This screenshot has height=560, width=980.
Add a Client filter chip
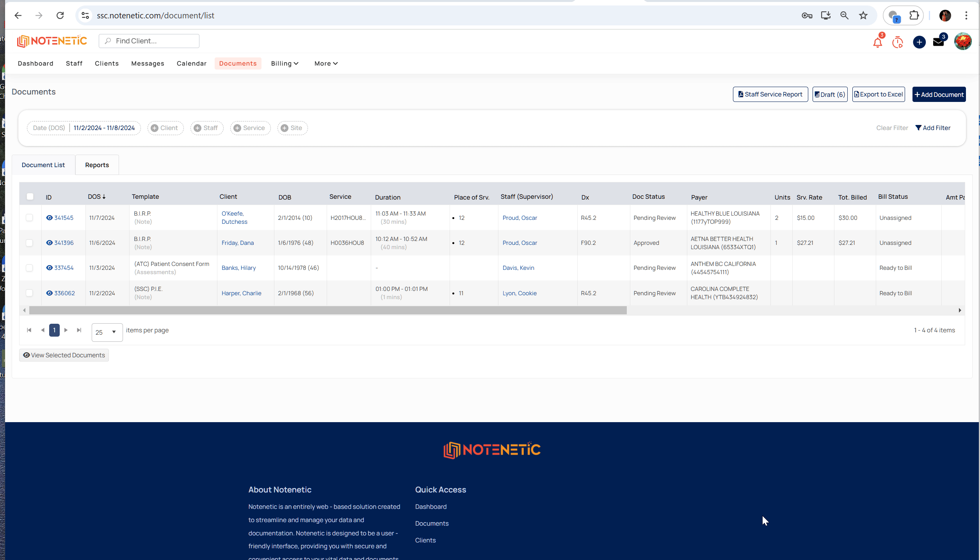(x=165, y=128)
